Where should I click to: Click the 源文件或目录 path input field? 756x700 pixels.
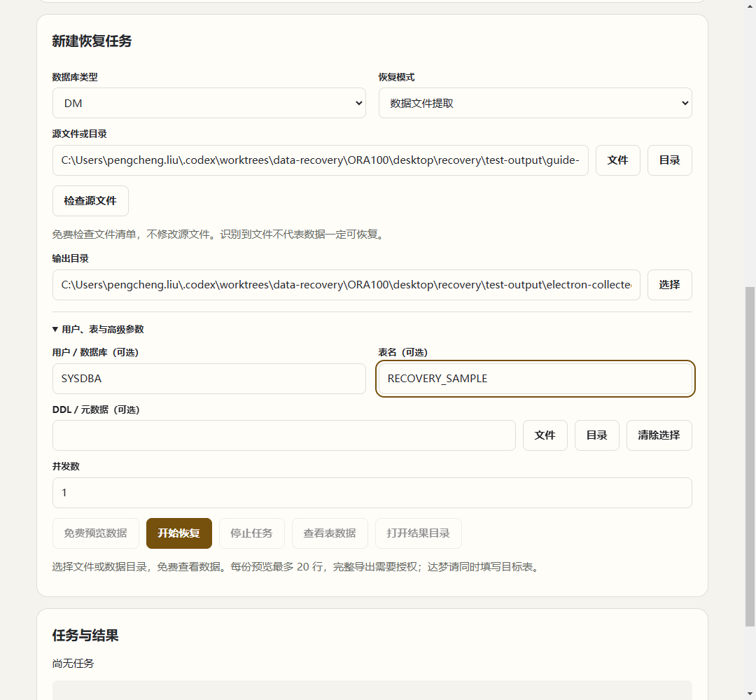coord(320,160)
